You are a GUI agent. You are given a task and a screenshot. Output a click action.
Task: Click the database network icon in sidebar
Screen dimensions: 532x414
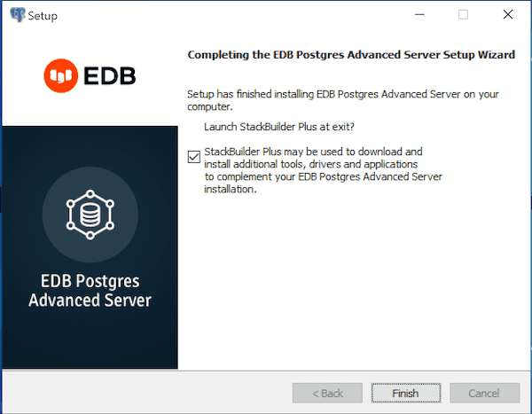click(89, 214)
